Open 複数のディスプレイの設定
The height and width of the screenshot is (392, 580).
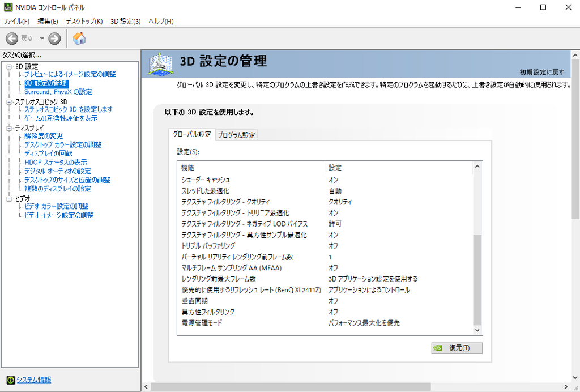[58, 189]
